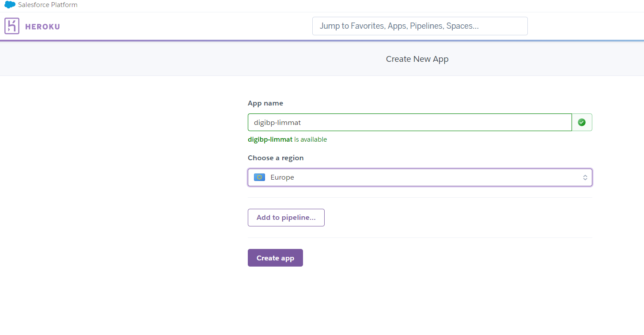Focus the Jump to Favorites search box
Viewport: 644px width, 335px height.
[x=420, y=26]
